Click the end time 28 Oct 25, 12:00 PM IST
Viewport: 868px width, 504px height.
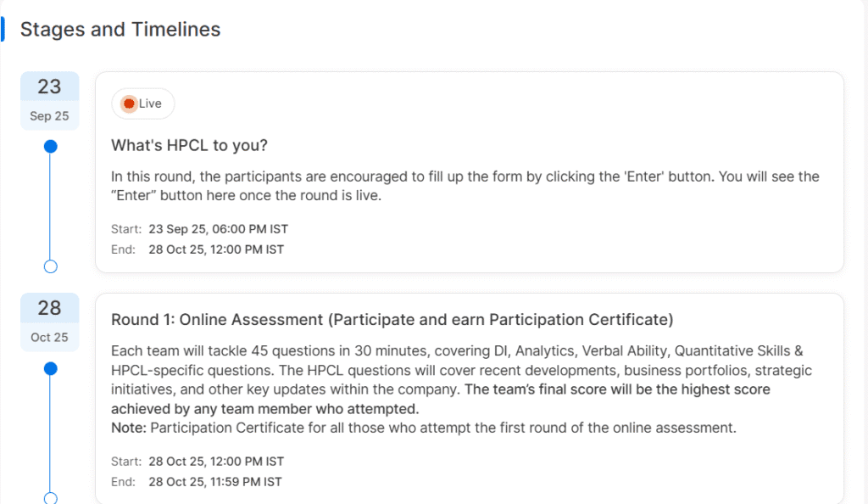216,249
